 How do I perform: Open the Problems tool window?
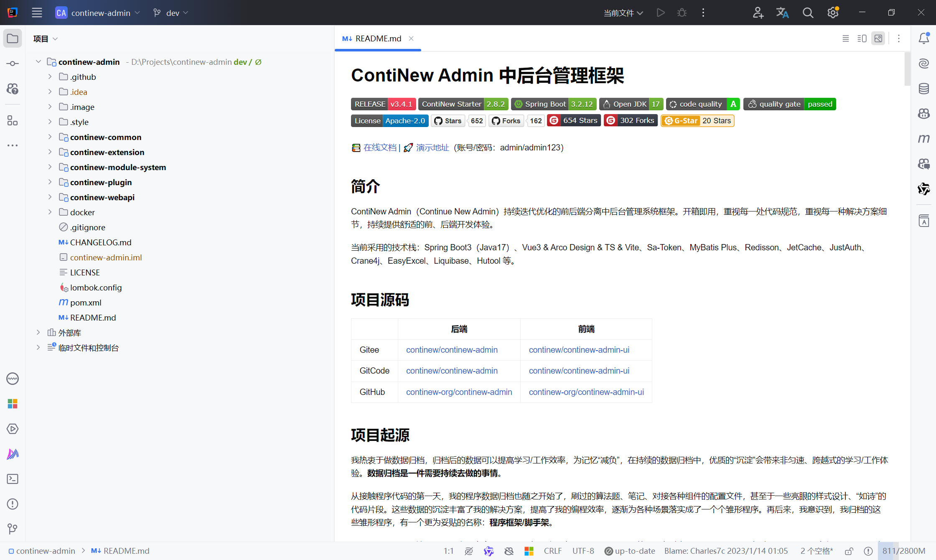(13, 504)
